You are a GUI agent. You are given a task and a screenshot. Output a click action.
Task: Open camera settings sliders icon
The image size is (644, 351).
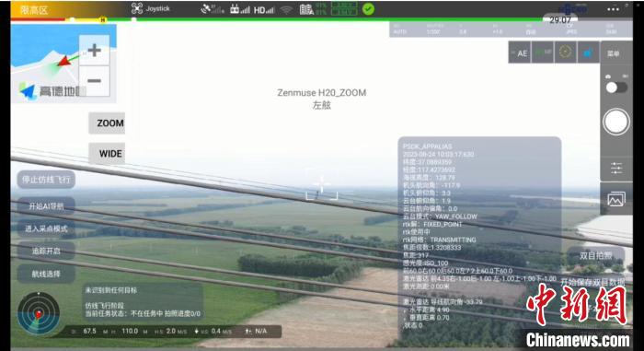click(x=616, y=168)
